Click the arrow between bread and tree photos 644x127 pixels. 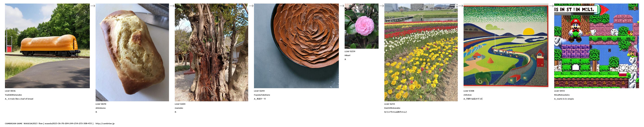coord(172,6)
